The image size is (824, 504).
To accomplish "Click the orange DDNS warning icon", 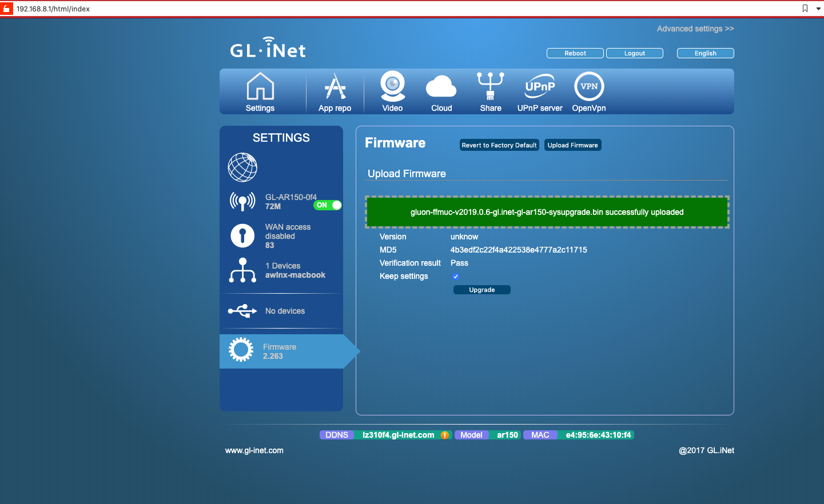I will coord(445,435).
